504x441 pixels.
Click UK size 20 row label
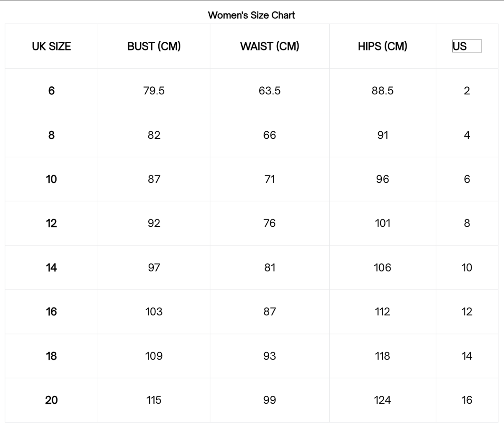pos(51,400)
